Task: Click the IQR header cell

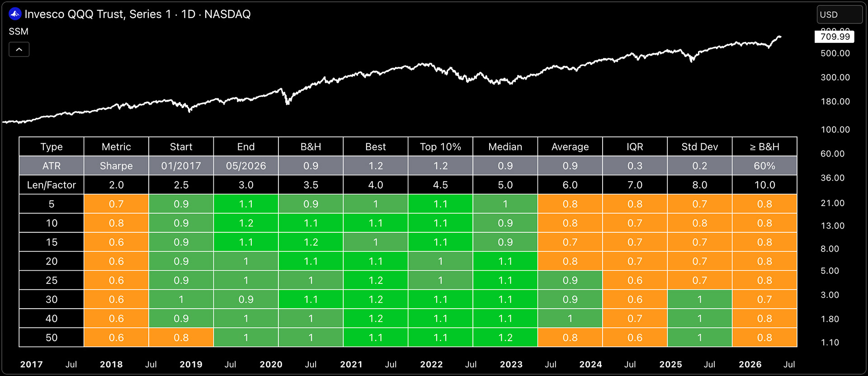Action: 635,147
